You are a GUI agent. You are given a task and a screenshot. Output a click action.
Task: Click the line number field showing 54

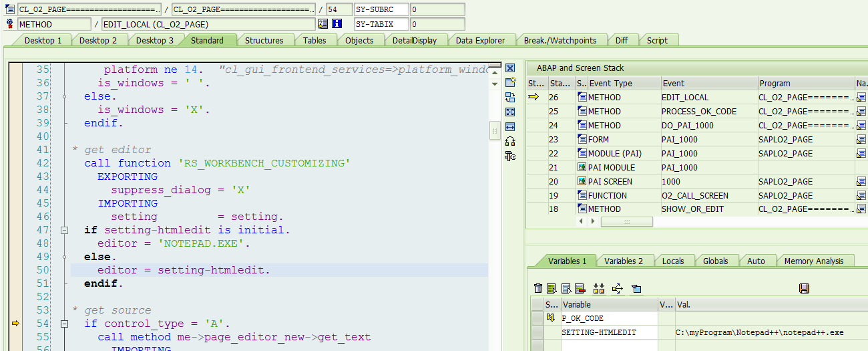pos(338,9)
